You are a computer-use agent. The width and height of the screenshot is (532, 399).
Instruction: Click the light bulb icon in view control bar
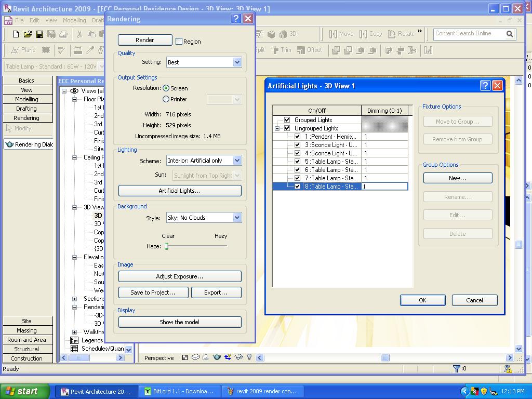click(249, 357)
